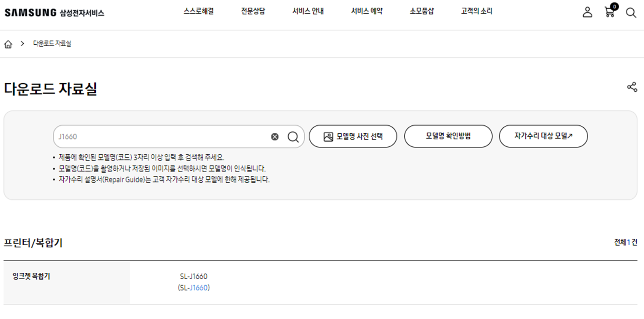Click the header search magnifier icon

631,13
